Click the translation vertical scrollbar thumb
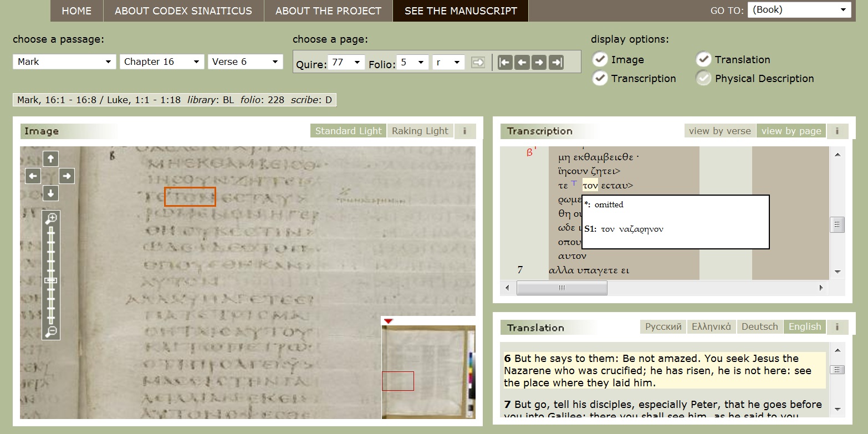This screenshot has width=868, height=434. (838, 370)
